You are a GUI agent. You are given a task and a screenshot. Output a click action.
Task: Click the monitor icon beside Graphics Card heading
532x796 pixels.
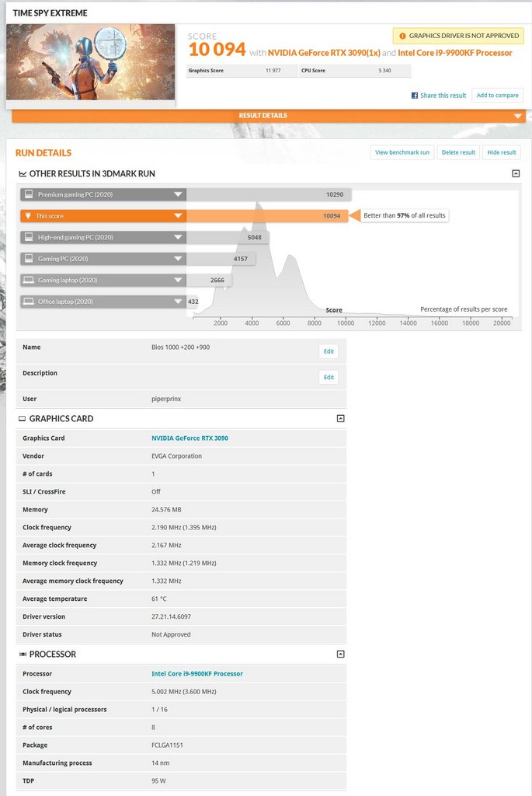click(22, 419)
